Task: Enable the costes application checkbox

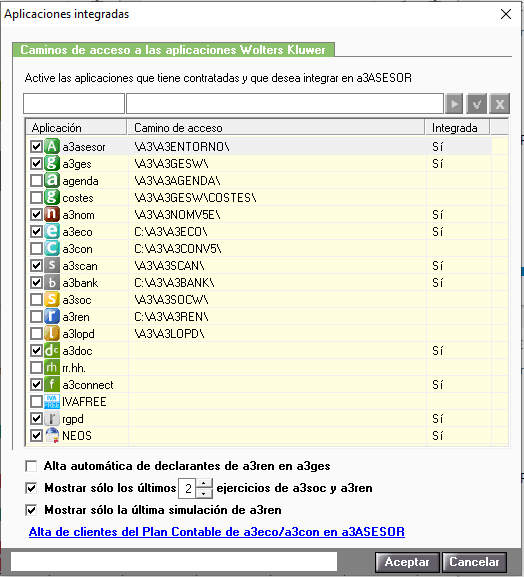Action: coord(36,197)
